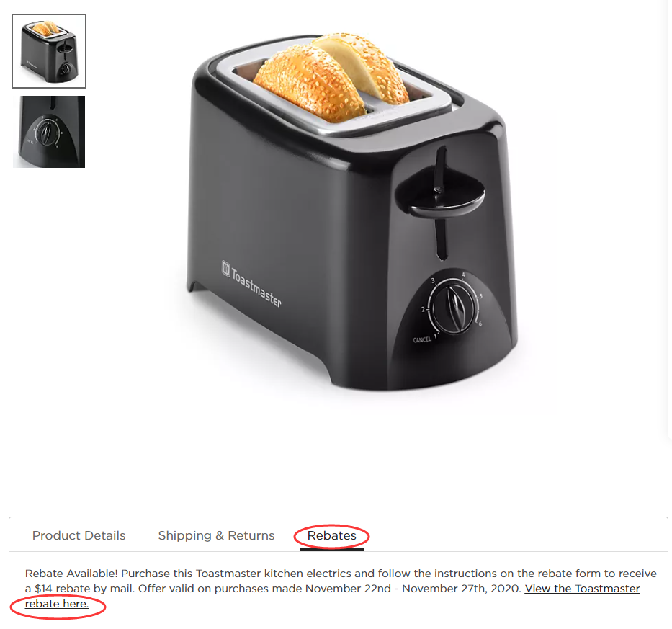Click the number 5 marking on dial
The width and height of the screenshot is (672, 629).
pyautogui.click(x=481, y=296)
